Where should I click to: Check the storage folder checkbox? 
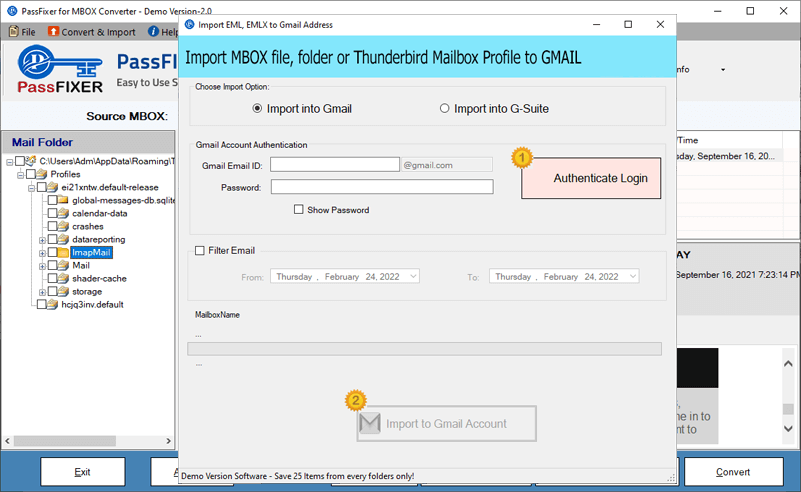(x=52, y=291)
